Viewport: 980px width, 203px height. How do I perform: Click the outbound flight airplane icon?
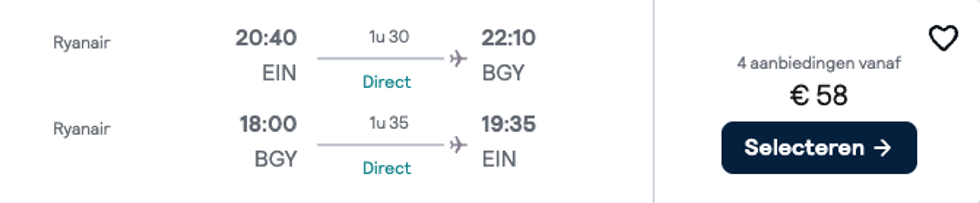(458, 59)
